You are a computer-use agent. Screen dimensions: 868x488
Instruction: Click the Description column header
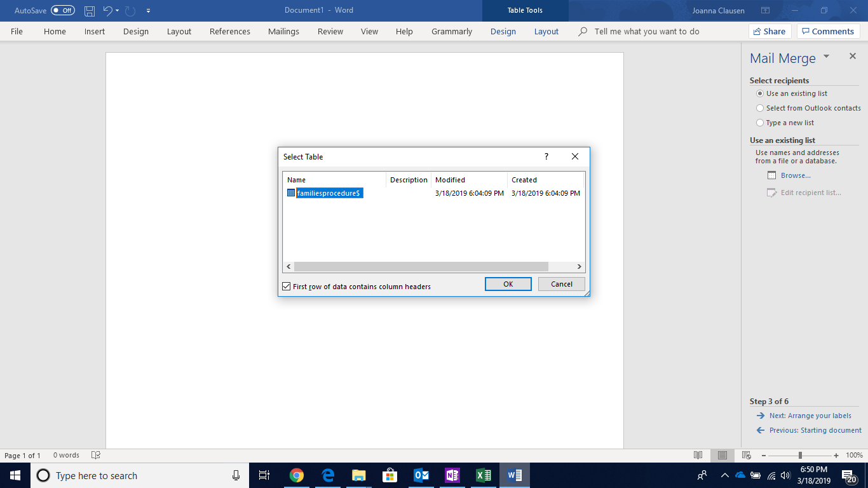(409, 180)
